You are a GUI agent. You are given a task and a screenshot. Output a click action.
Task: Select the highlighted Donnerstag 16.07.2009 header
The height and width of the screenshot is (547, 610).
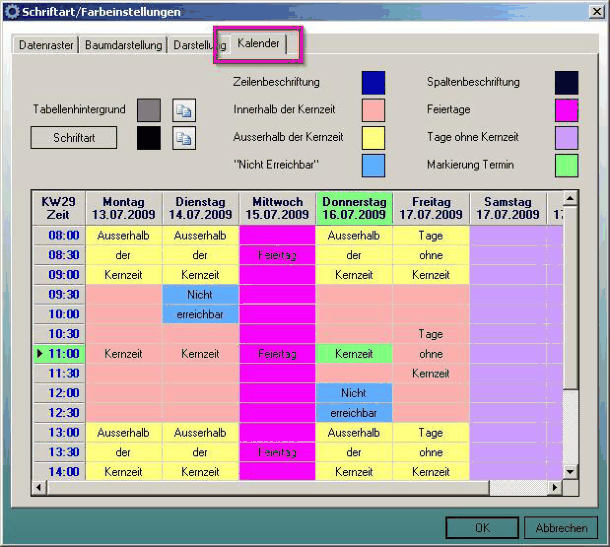354,208
